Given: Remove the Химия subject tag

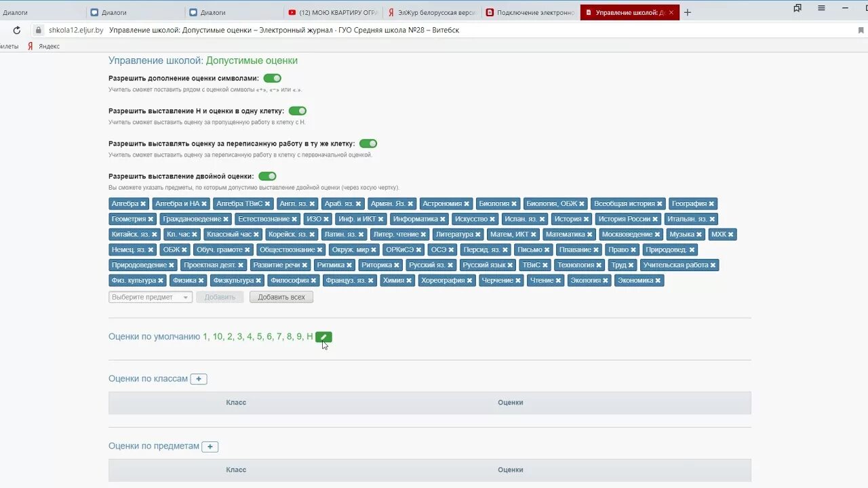Looking at the screenshot, I should pyautogui.click(x=409, y=281).
